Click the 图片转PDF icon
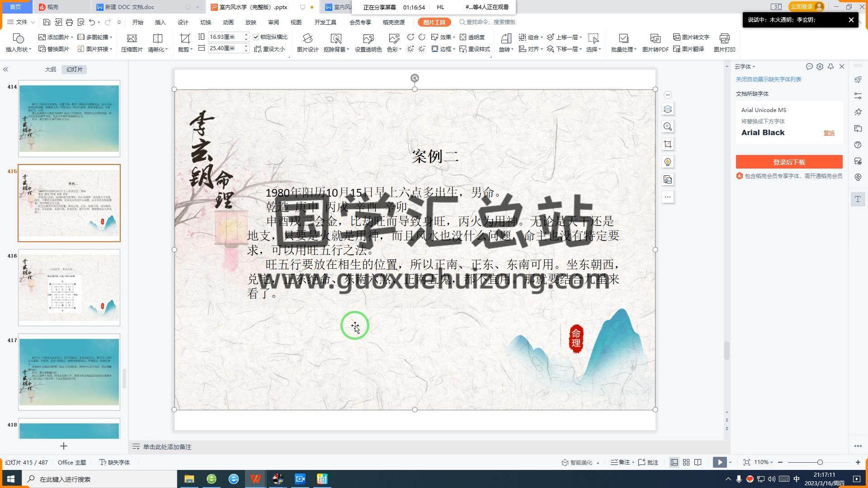Viewport: 868px width, 488px height. click(655, 38)
